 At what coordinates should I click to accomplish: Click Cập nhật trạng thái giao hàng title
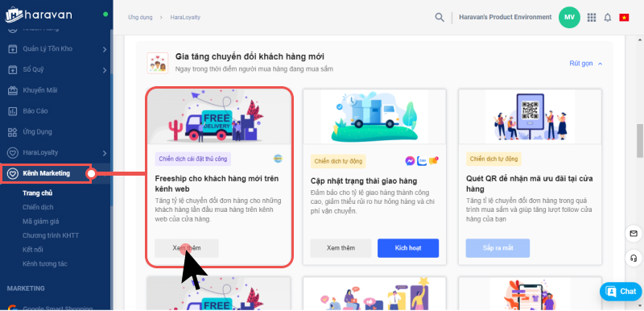pyautogui.click(x=364, y=181)
